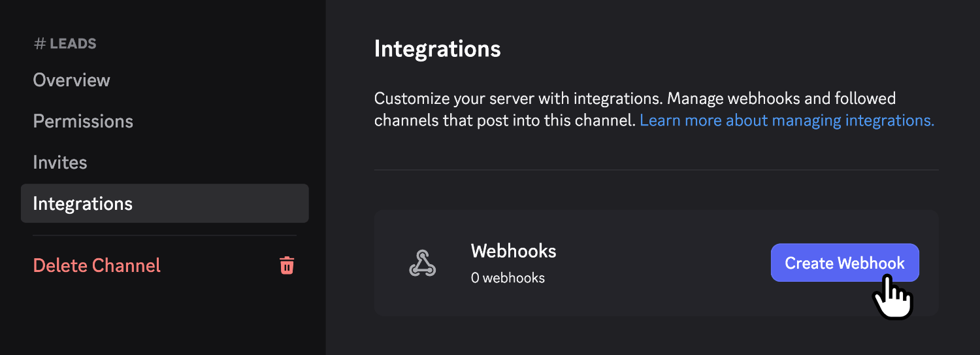Select the Integrations sidebar tab
Viewport: 980px width, 355px height.
(x=165, y=203)
